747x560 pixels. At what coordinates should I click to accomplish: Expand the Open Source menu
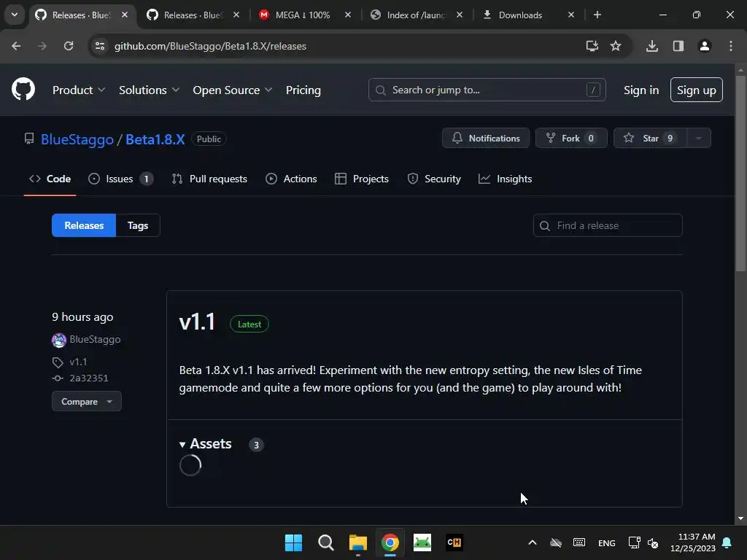pos(233,90)
